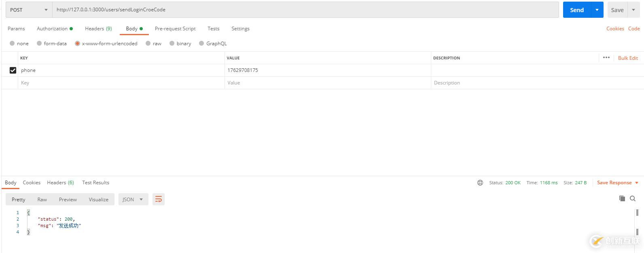Expand the Send button dropdown arrow

[597, 10]
